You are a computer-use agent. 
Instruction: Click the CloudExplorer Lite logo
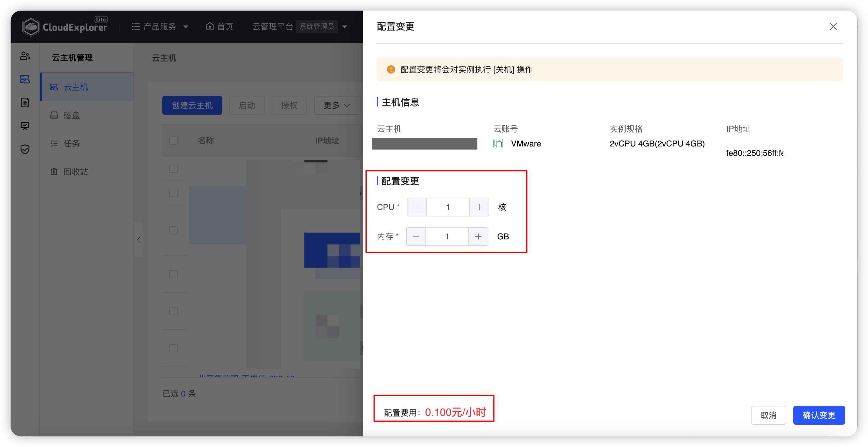[x=65, y=26]
